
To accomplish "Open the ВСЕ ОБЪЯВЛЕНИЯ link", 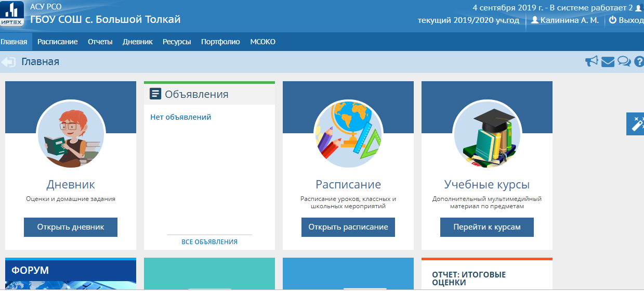I will [209, 242].
